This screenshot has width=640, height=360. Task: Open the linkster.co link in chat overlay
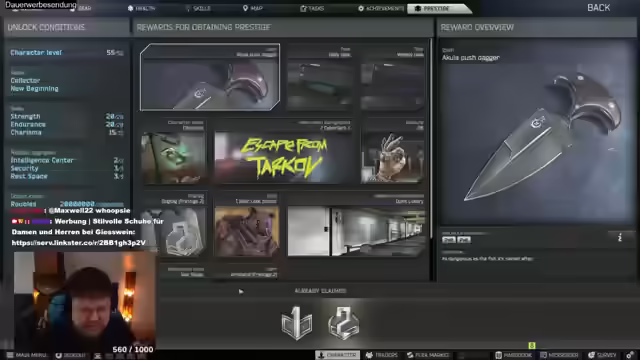coord(78,242)
